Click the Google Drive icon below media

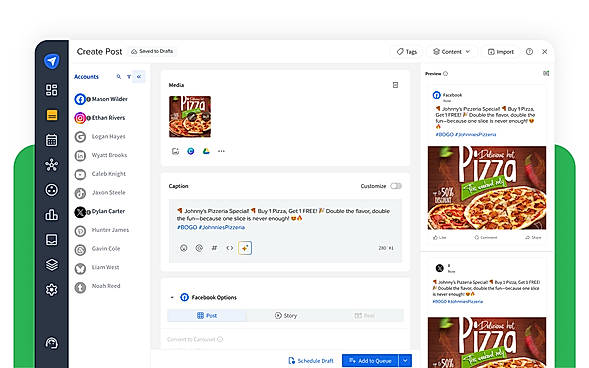click(206, 151)
